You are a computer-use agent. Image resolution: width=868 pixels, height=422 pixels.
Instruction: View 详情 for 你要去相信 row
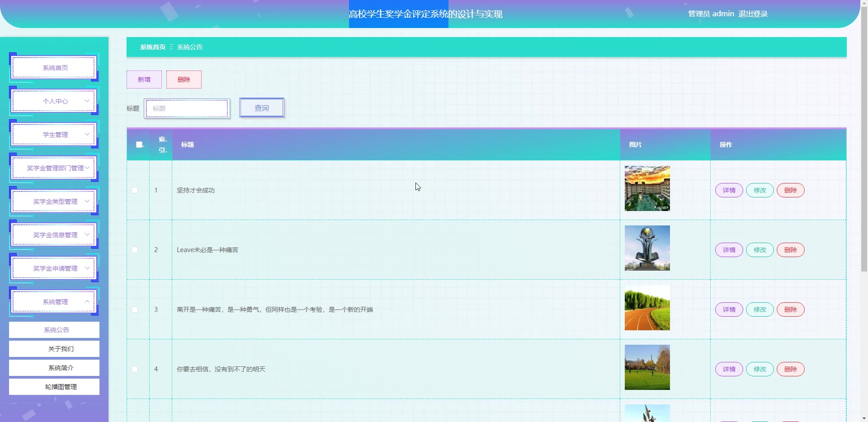pos(729,369)
